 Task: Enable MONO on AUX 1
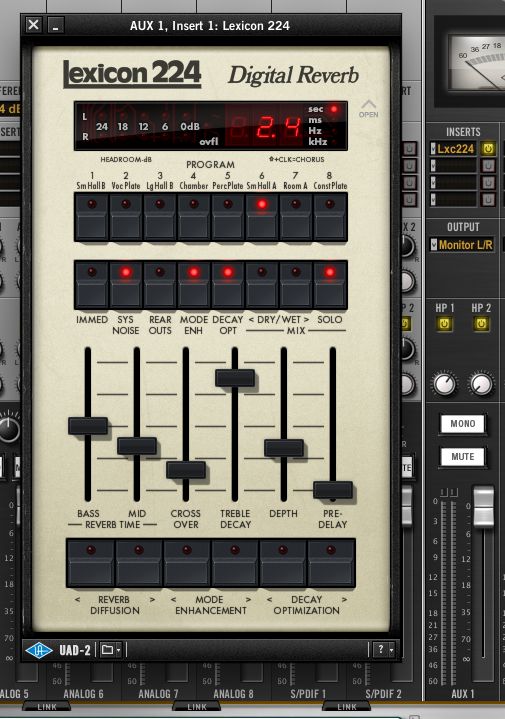462,424
